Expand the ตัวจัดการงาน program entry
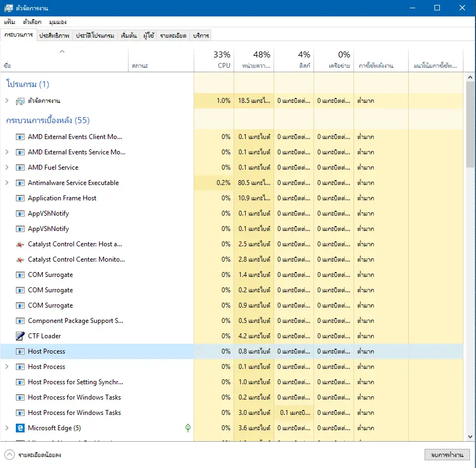476x468 pixels. click(x=7, y=101)
